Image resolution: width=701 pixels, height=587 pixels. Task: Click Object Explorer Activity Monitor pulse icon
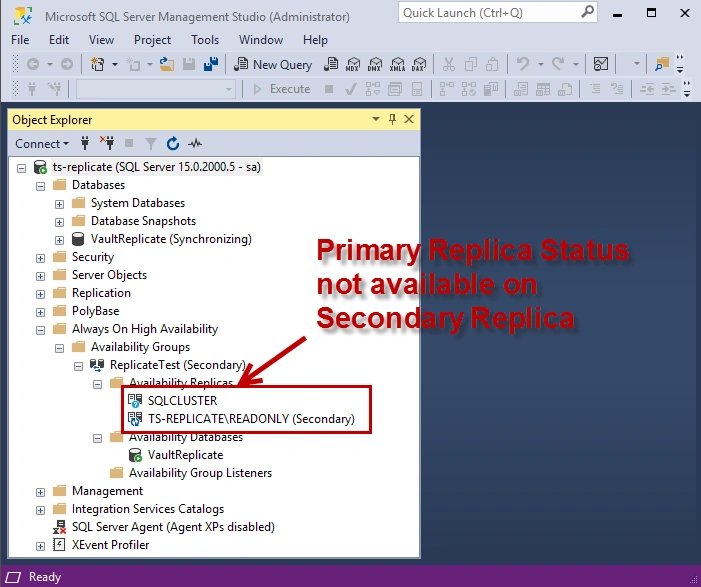(195, 144)
